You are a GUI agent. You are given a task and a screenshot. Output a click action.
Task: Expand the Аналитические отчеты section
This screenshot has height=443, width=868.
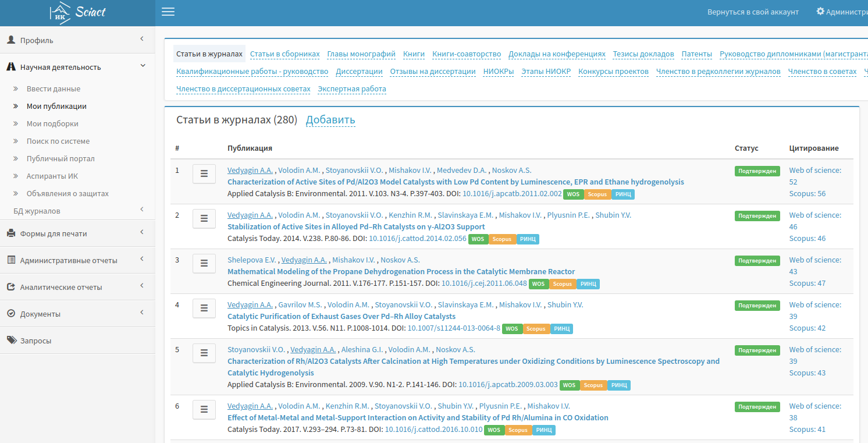pos(77,287)
